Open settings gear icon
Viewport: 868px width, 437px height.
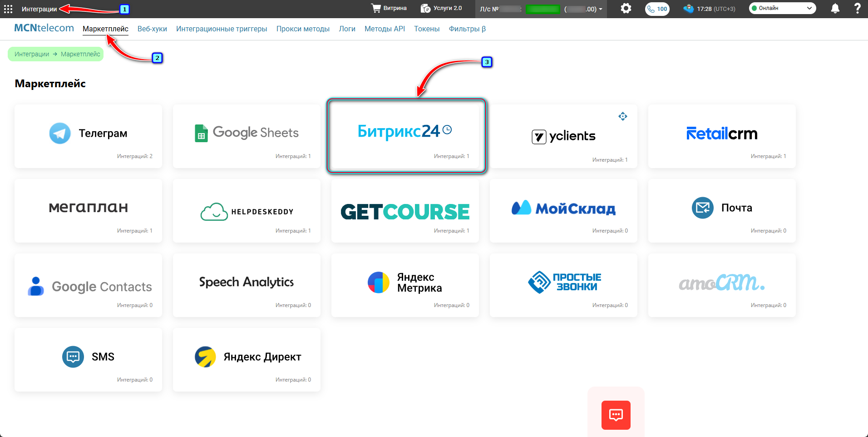pos(626,8)
